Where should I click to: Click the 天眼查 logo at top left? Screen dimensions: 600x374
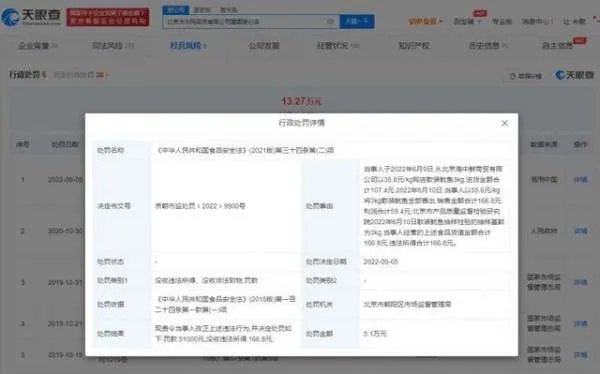click(x=31, y=17)
